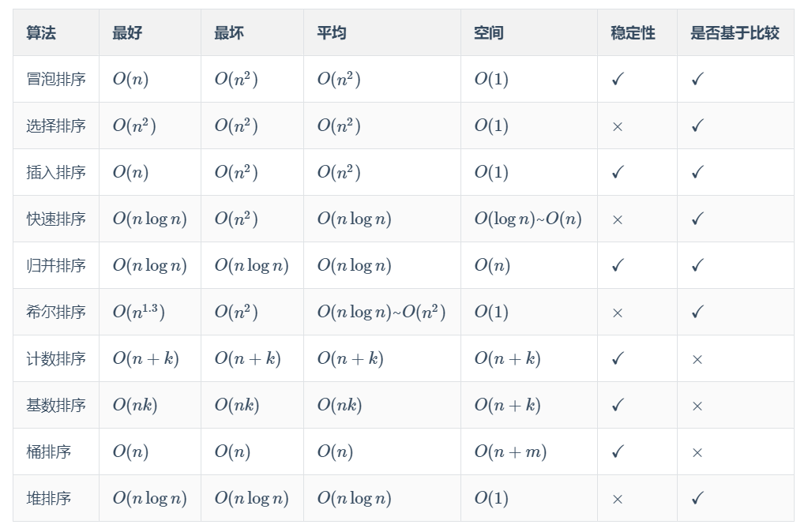Click the stability checkmark for 基数排序
808x532 pixels.
click(618, 405)
